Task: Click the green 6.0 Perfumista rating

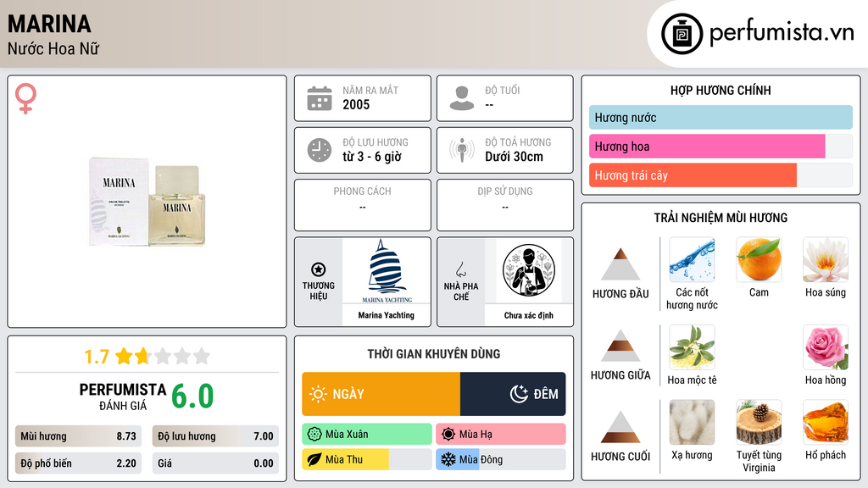Action: [192, 396]
